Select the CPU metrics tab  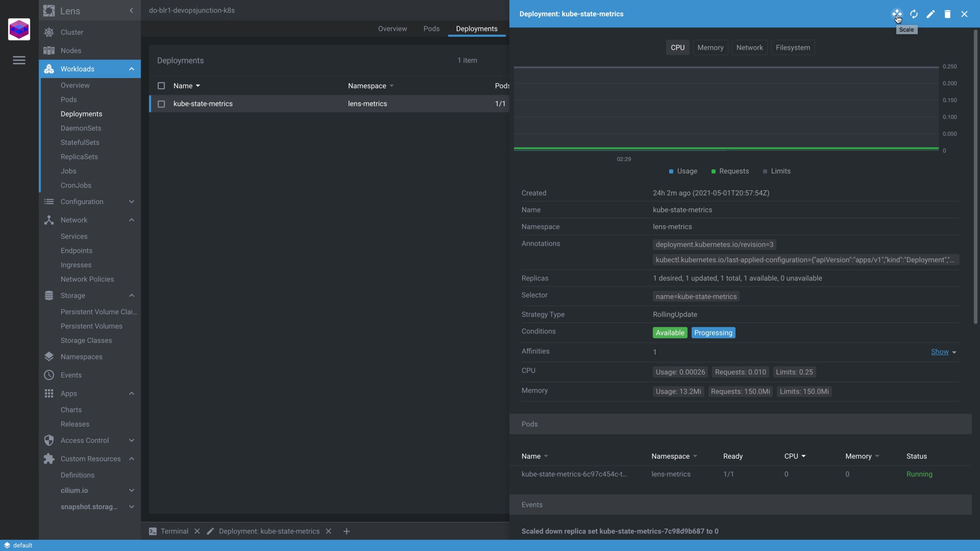[x=677, y=47]
